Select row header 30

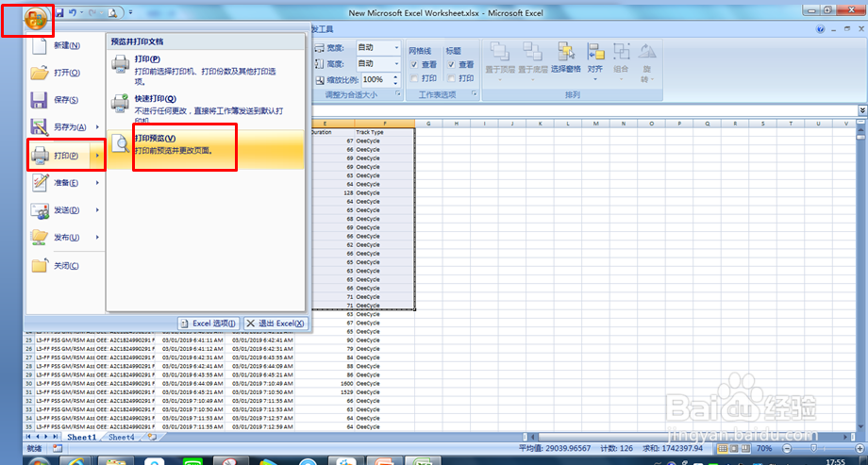29,383
